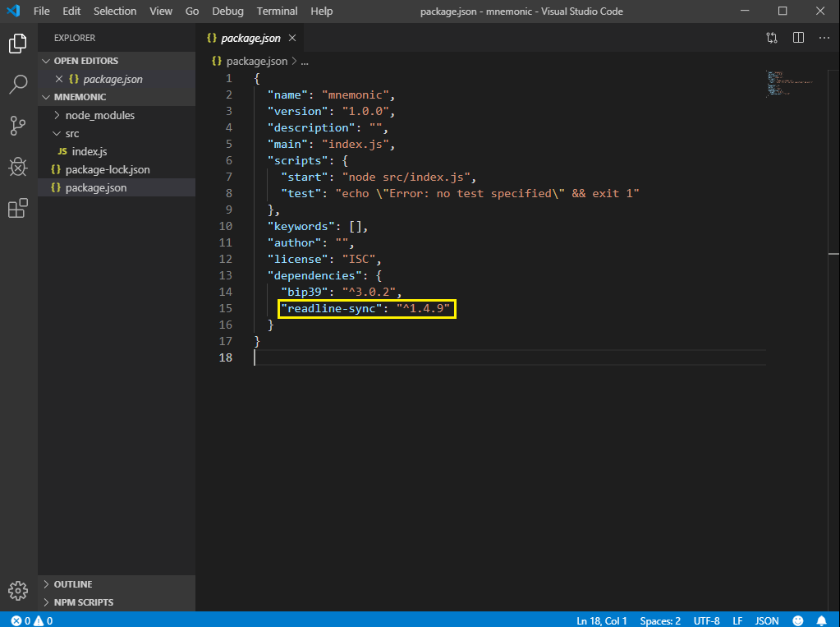Collapse the MNEMONIC folder section
This screenshot has width=840, height=627.
click(46, 97)
